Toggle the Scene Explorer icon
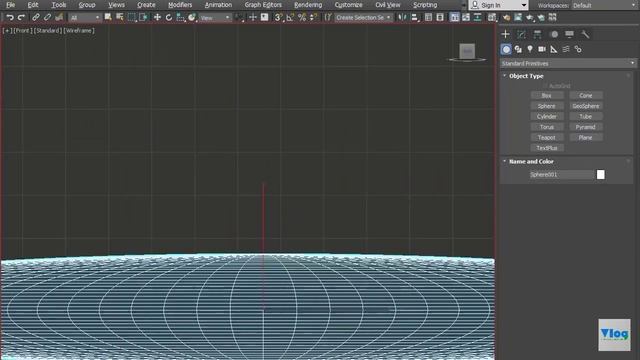Image resolution: width=640 pixels, height=360 pixels. pos(428,18)
